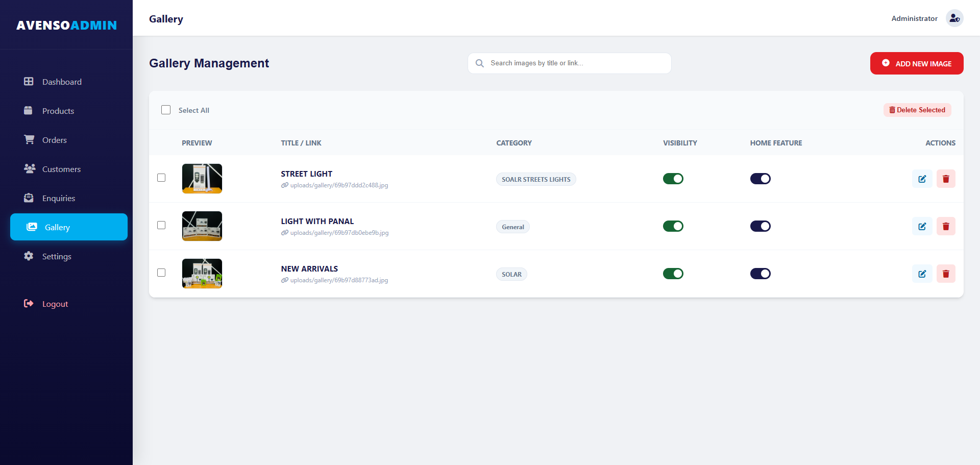Click the Orders shopping cart icon
The width and height of the screenshot is (980, 465).
tap(29, 140)
